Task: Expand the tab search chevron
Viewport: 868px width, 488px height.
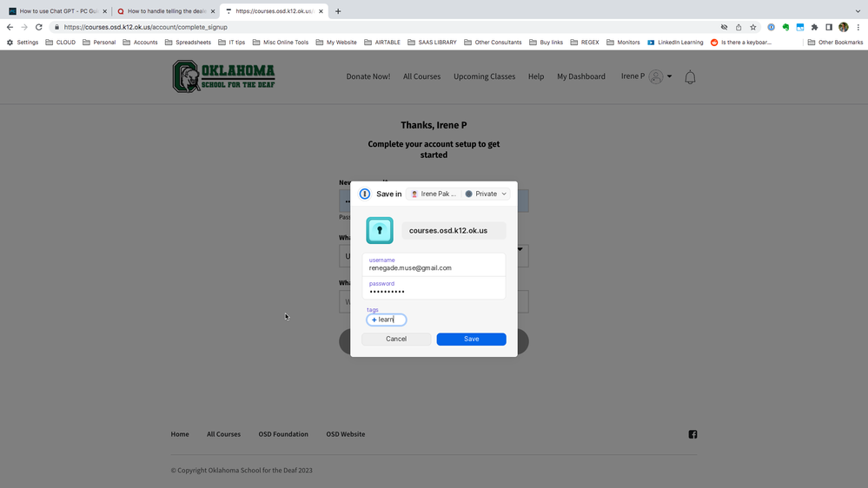Action: 857,11
